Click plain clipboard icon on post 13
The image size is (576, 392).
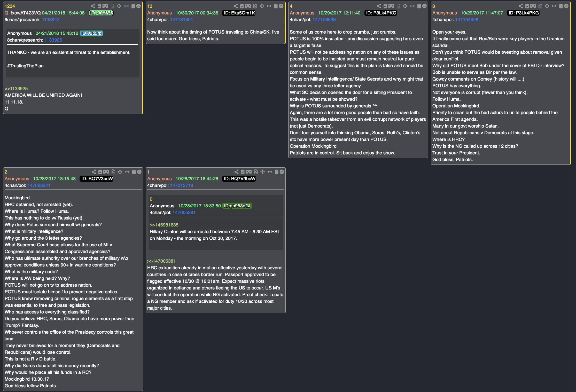276,6
